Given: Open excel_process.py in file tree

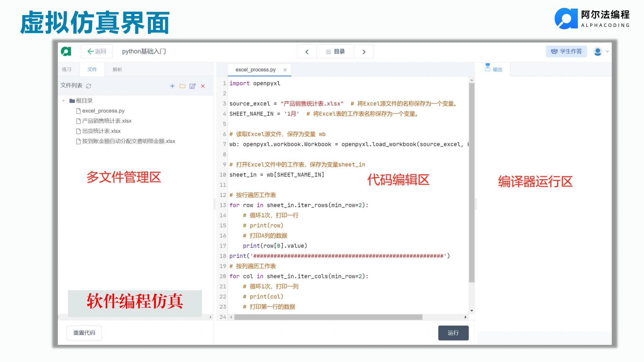Looking at the screenshot, I should tap(100, 111).
